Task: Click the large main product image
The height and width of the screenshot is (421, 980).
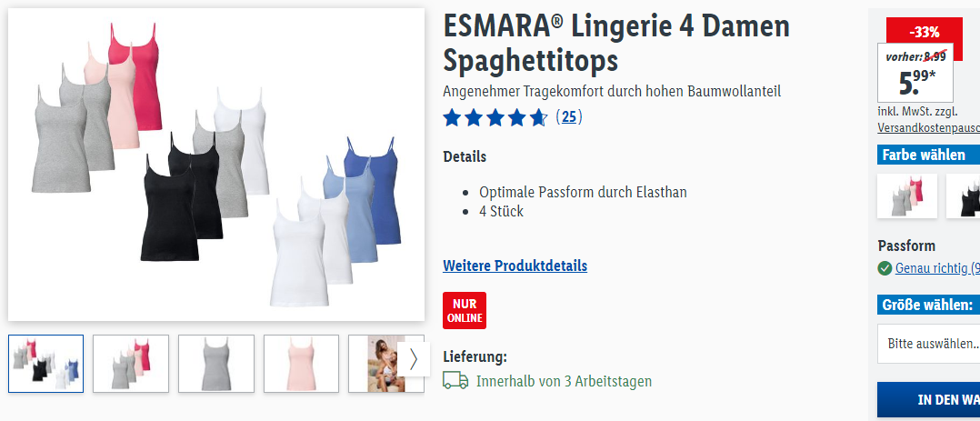Action: pos(216,165)
